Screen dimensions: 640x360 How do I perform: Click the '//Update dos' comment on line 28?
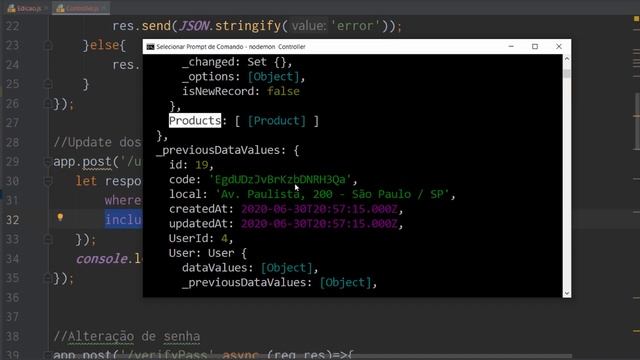coord(98,142)
